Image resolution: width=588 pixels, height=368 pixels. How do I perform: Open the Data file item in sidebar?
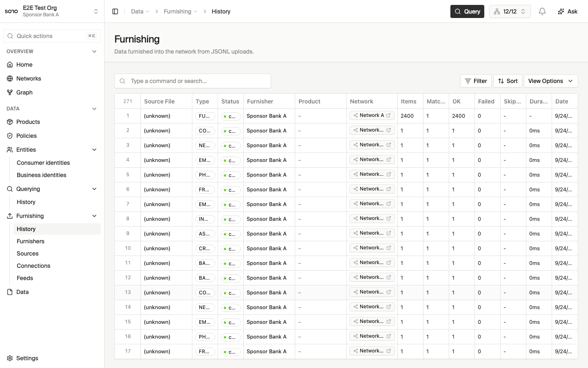52,292
